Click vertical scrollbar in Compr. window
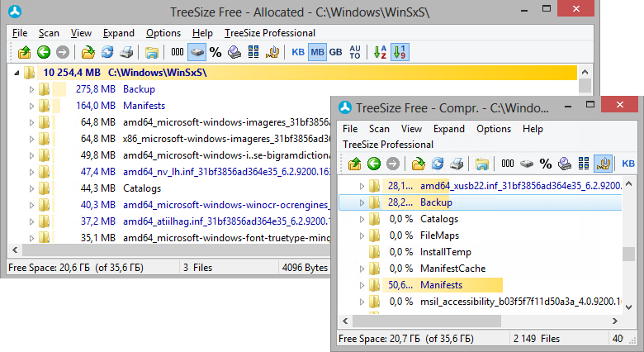Screen dimensions: 644x352 click(629, 248)
